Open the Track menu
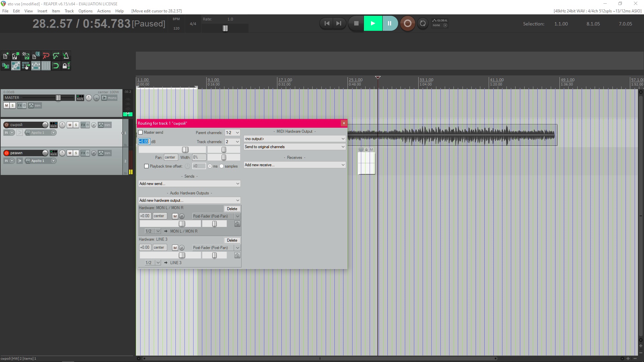This screenshot has width=644, height=362. point(69,11)
